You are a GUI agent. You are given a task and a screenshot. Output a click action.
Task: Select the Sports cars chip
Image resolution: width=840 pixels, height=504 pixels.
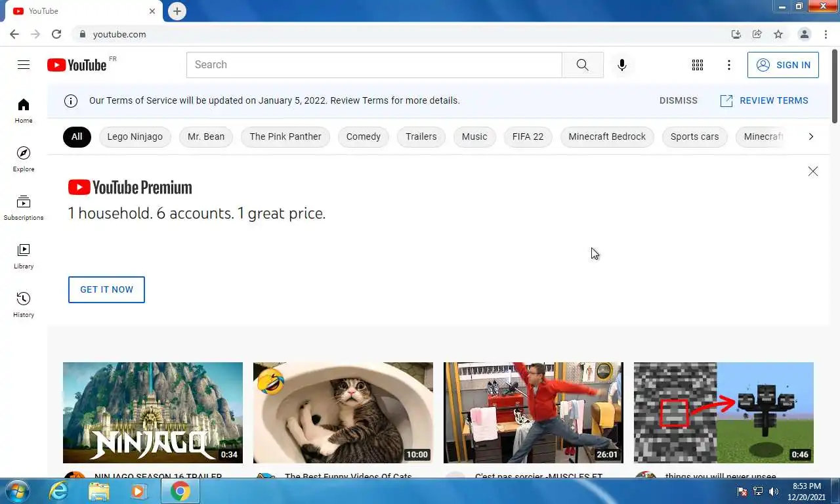(694, 136)
